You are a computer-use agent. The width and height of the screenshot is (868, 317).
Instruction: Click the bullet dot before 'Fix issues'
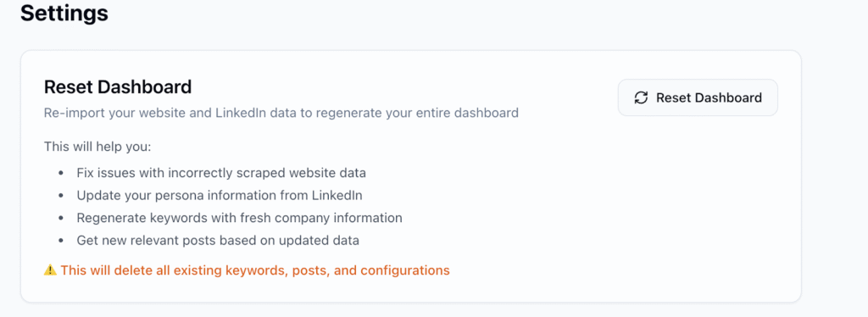point(61,173)
